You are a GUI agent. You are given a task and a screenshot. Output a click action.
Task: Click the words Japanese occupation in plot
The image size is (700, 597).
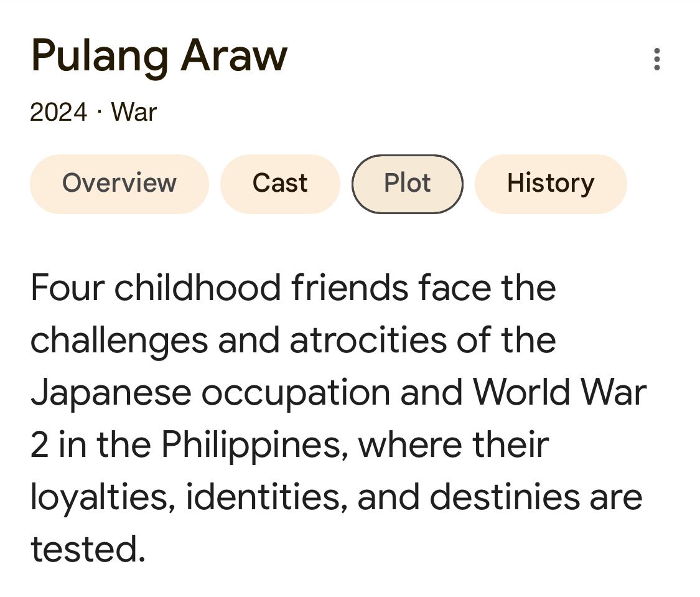click(x=210, y=393)
